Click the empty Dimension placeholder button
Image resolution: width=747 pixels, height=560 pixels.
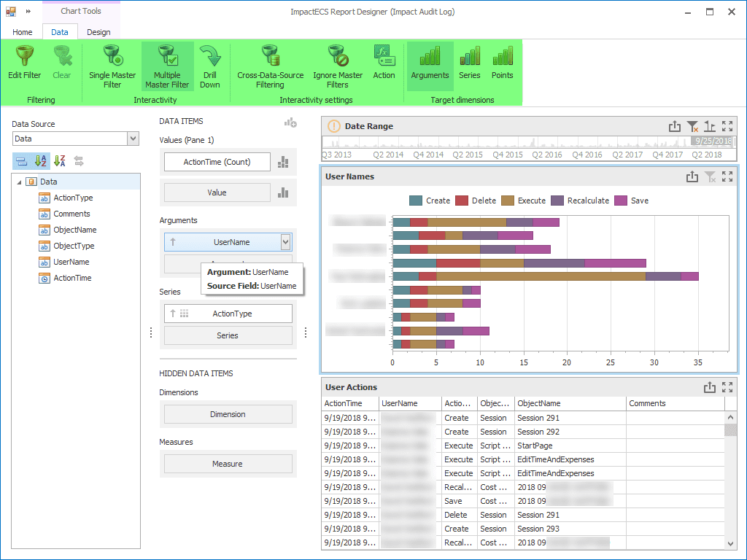coord(228,414)
